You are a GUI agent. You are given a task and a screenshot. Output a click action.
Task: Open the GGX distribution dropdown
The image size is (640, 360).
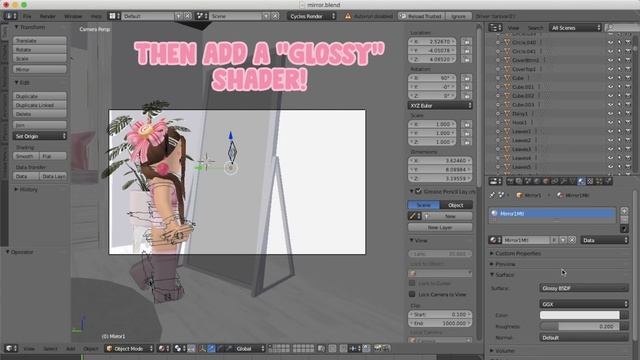tap(584, 304)
